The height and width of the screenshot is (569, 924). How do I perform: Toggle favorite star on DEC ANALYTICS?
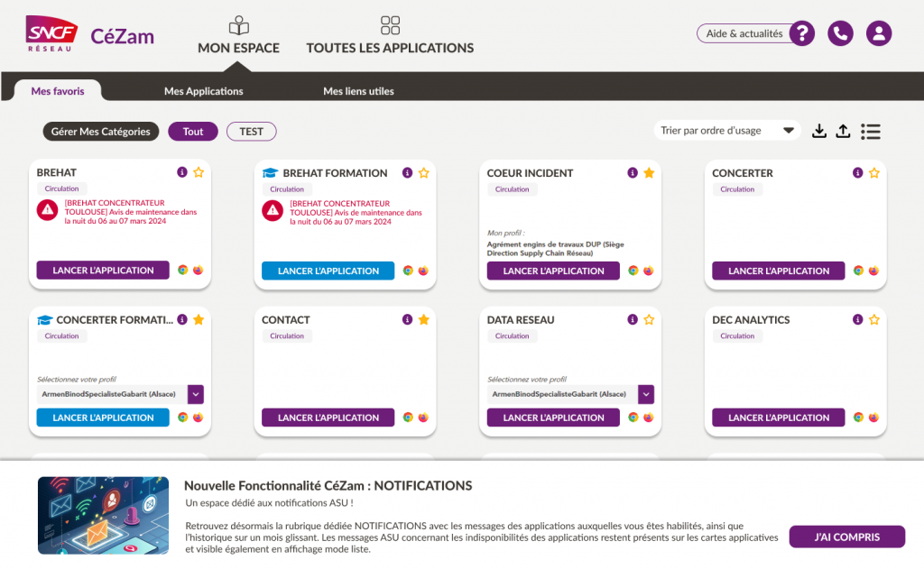click(874, 319)
